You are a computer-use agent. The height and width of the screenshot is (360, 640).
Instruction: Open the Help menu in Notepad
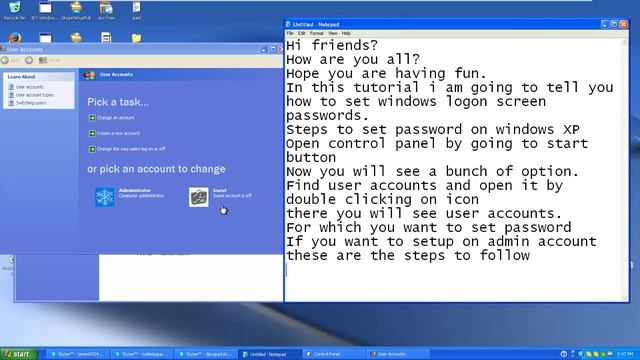pyautogui.click(x=346, y=33)
